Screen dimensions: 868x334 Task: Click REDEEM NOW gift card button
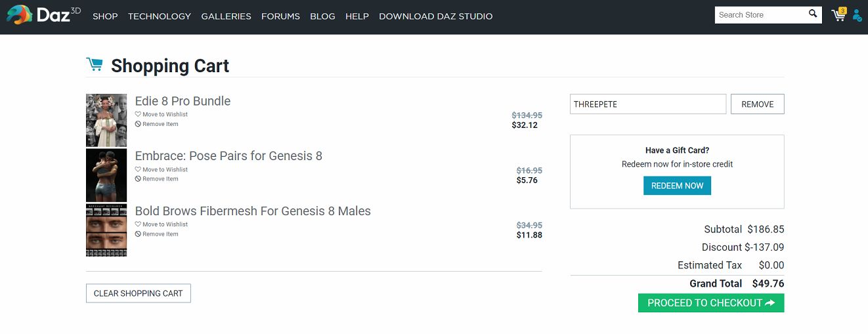click(677, 186)
